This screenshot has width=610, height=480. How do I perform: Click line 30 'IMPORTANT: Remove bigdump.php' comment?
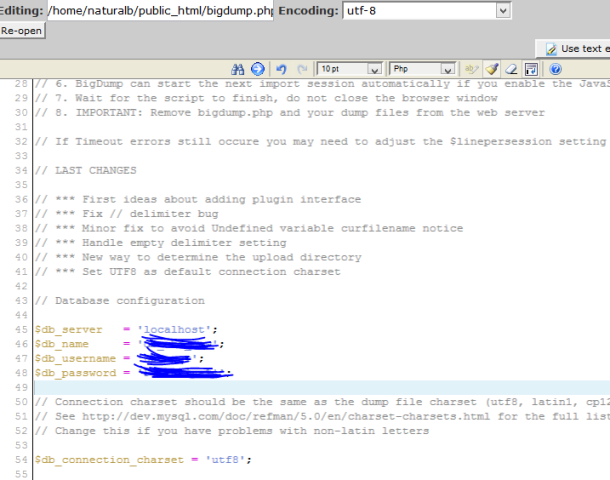(x=290, y=113)
